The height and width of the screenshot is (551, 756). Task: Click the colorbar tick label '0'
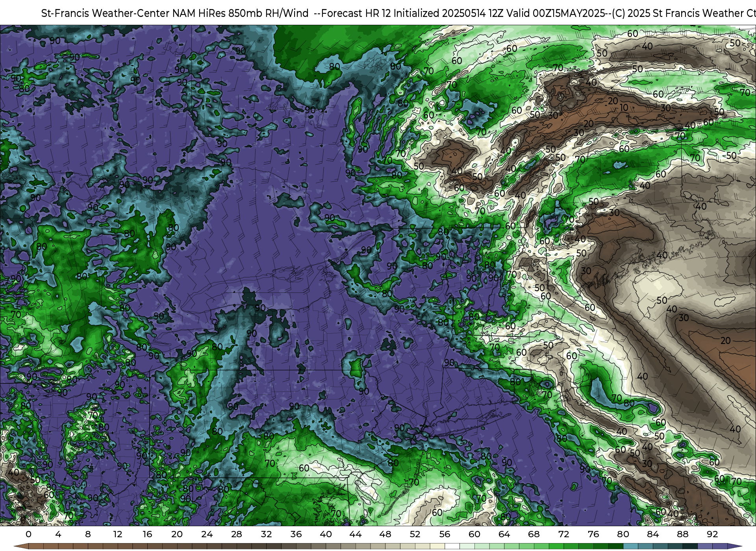[28, 534]
